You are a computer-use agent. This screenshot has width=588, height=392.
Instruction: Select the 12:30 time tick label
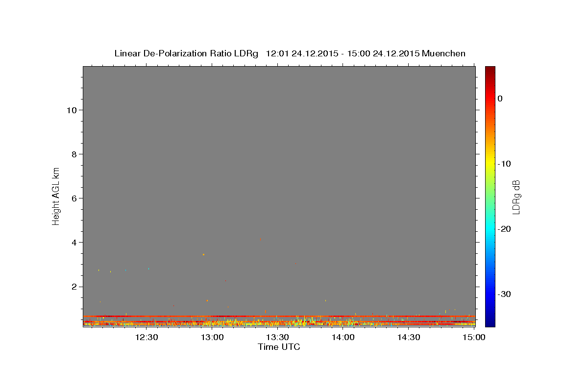pos(147,337)
